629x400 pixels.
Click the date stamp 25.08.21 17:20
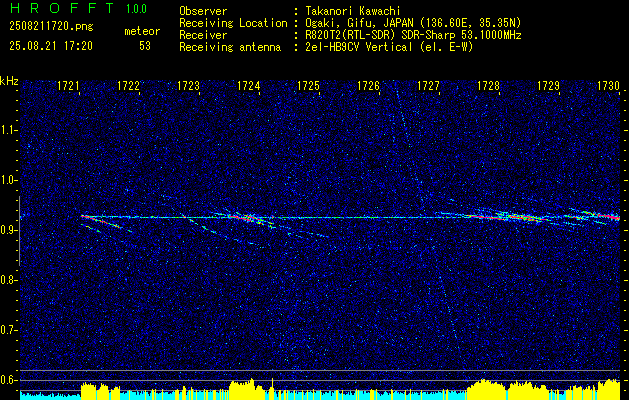pyautogui.click(x=51, y=46)
